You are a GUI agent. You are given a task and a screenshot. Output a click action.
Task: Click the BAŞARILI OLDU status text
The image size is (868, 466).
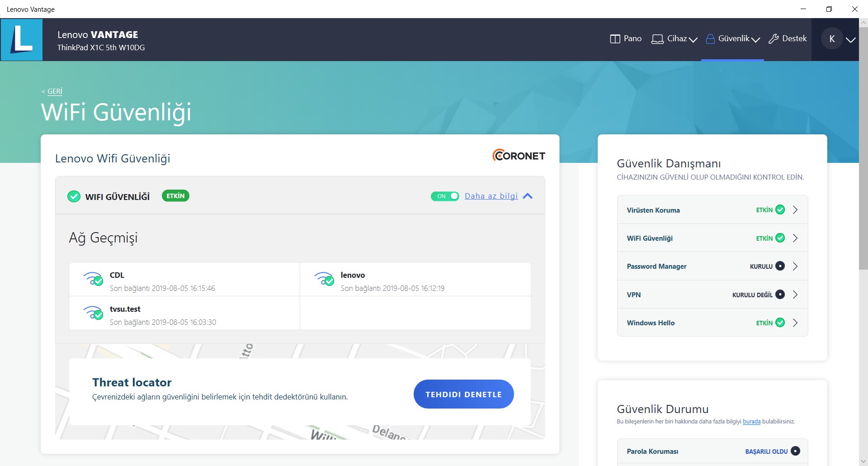(x=766, y=452)
